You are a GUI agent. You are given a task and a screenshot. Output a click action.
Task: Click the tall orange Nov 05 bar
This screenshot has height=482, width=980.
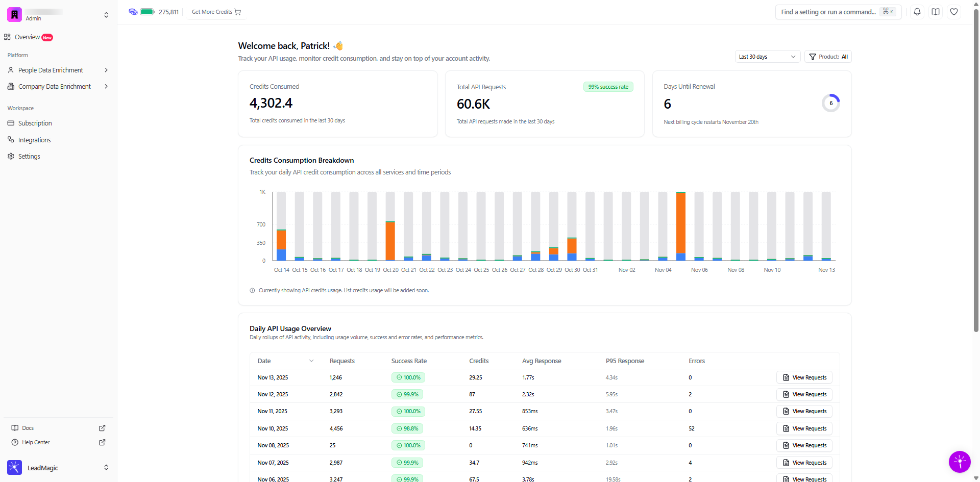[681, 223]
